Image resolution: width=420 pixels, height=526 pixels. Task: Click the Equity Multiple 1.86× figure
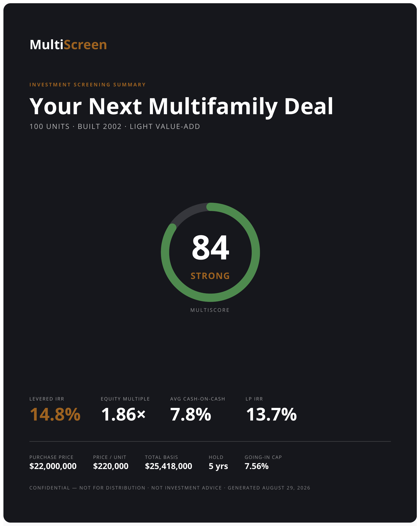(123, 415)
